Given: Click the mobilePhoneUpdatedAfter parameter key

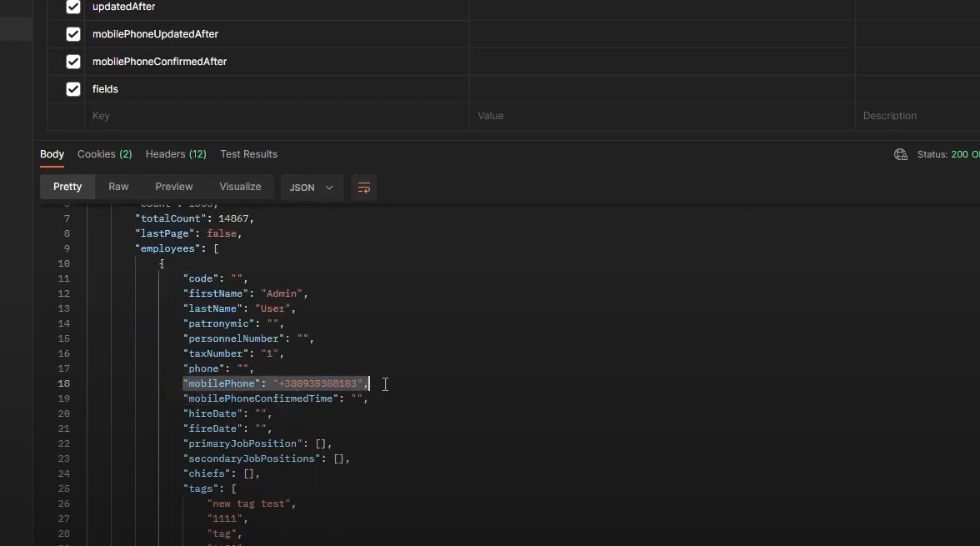Looking at the screenshot, I should pos(155,34).
